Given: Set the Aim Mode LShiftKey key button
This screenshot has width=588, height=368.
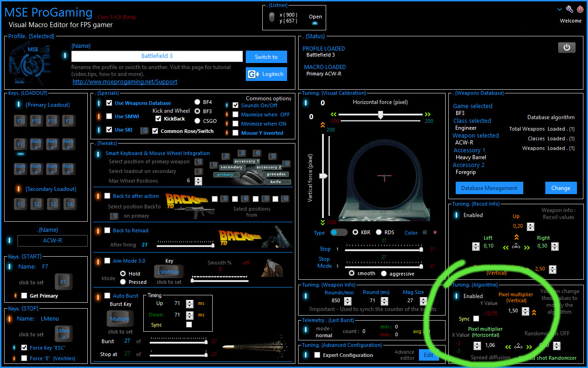Looking at the screenshot, I should (x=169, y=272).
